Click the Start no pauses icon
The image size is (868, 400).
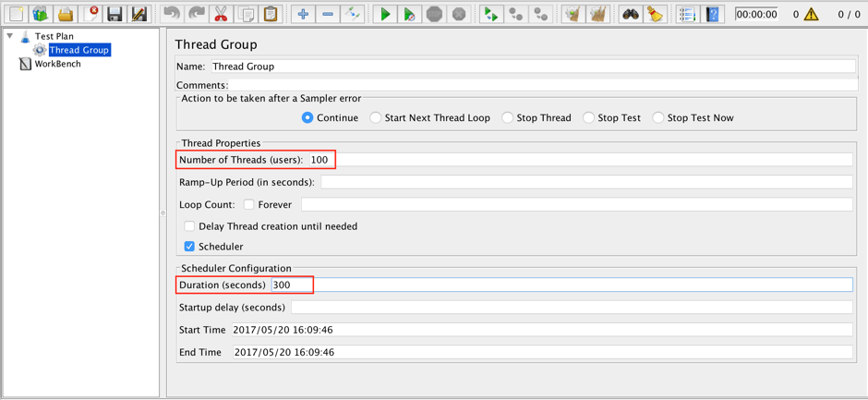click(x=409, y=14)
